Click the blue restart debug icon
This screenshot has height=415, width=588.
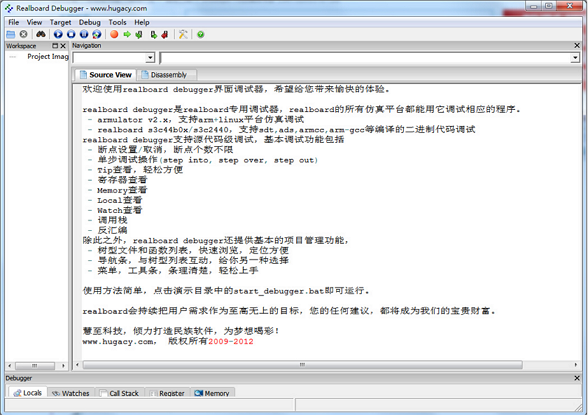point(97,34)
